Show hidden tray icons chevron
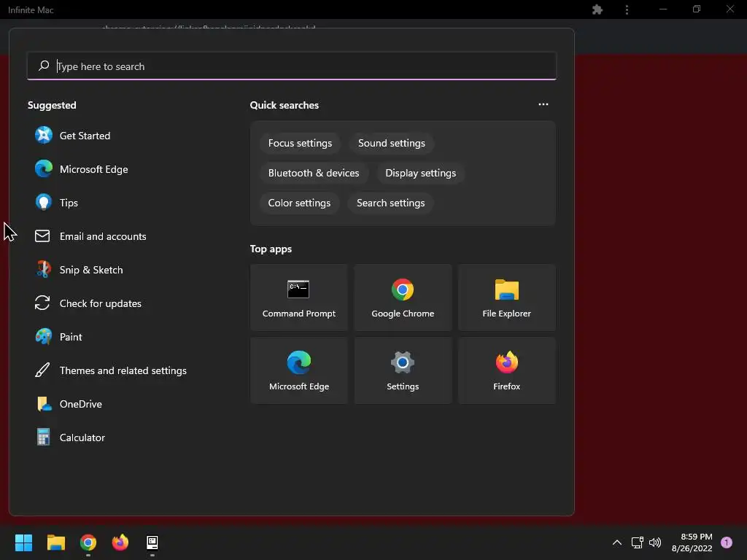This screenshot has width=747, height=560. (617, 542)
